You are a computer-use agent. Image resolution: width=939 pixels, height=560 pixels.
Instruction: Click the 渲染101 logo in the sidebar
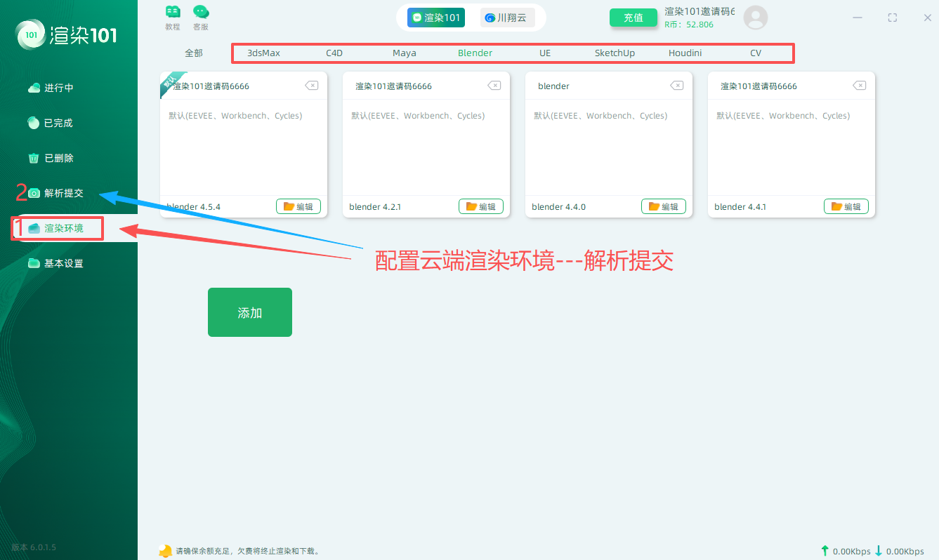coord(67,34)
